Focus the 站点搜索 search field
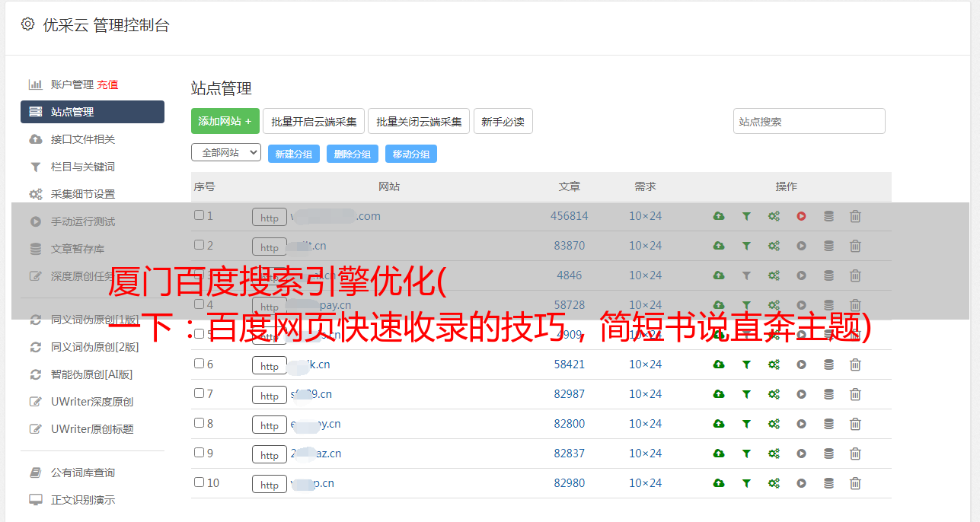The width and height of the screenshot is (980, 522). 809,121
